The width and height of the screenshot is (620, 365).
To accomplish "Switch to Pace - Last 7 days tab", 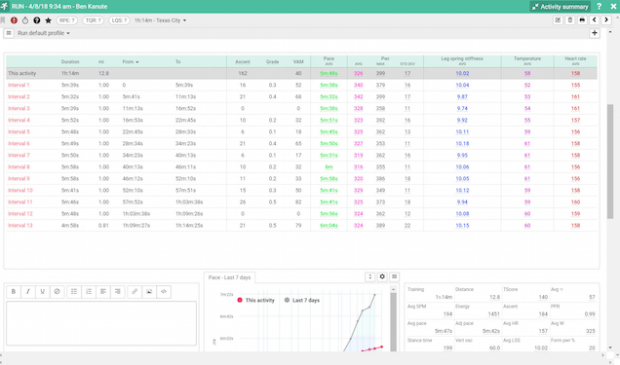I will click(229, 278).
